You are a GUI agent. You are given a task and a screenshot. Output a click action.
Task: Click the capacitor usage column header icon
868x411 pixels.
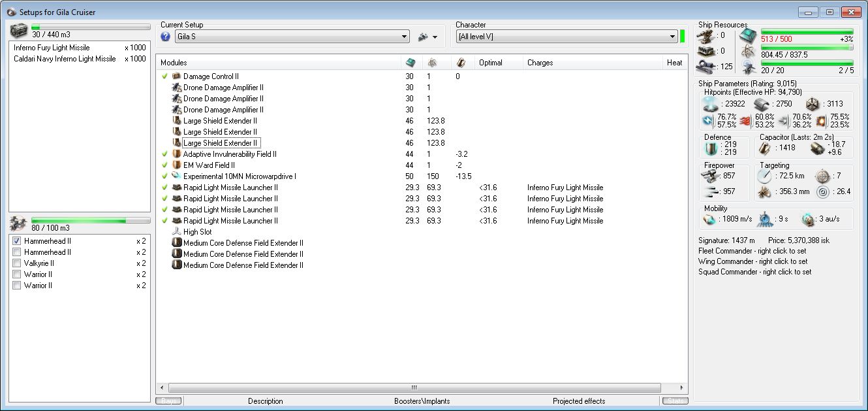point(461,63)
